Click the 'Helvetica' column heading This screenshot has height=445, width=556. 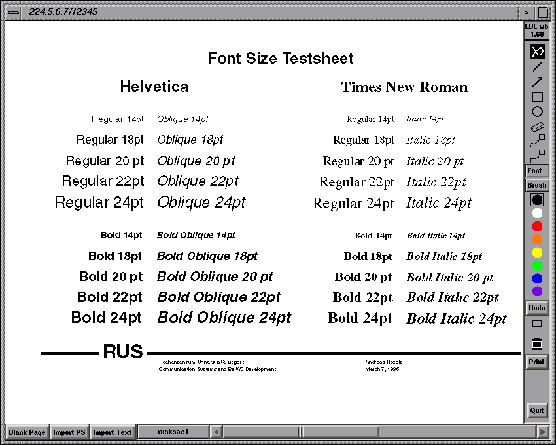[x=154, y=87]
